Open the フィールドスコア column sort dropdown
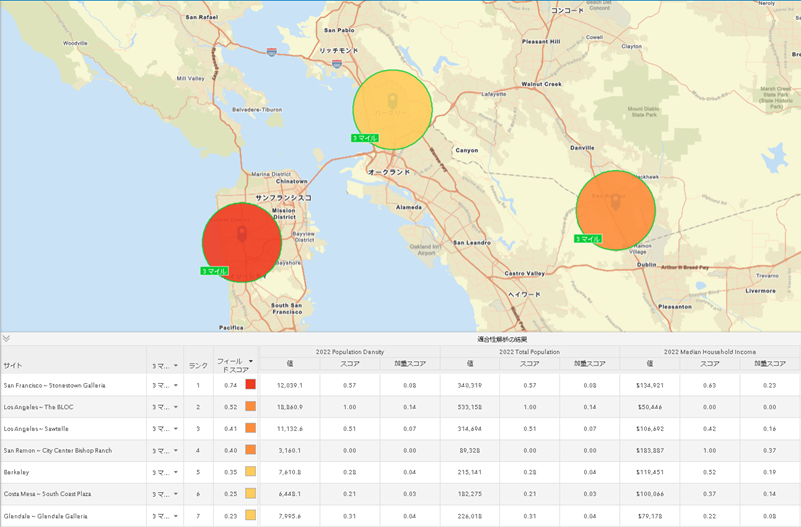The image size is (801, 527). tap(251, 361)
